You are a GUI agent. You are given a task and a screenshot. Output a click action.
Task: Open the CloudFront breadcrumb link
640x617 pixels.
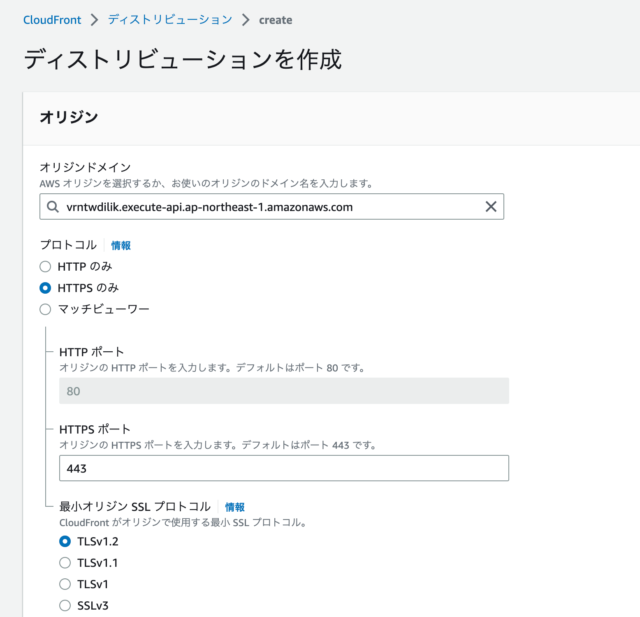[52, 20]
